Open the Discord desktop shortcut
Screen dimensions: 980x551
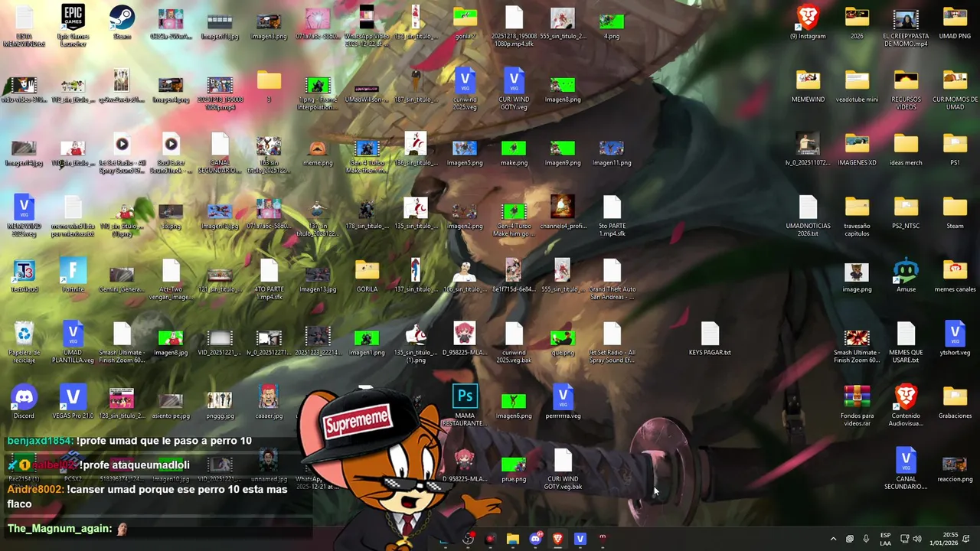pos(24,403)
